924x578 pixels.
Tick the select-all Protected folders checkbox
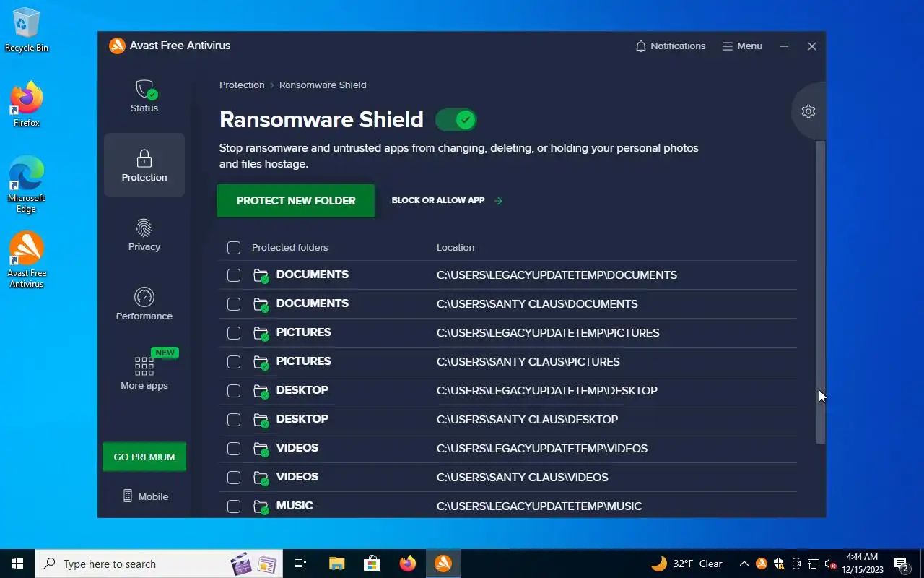pos(234,248)
